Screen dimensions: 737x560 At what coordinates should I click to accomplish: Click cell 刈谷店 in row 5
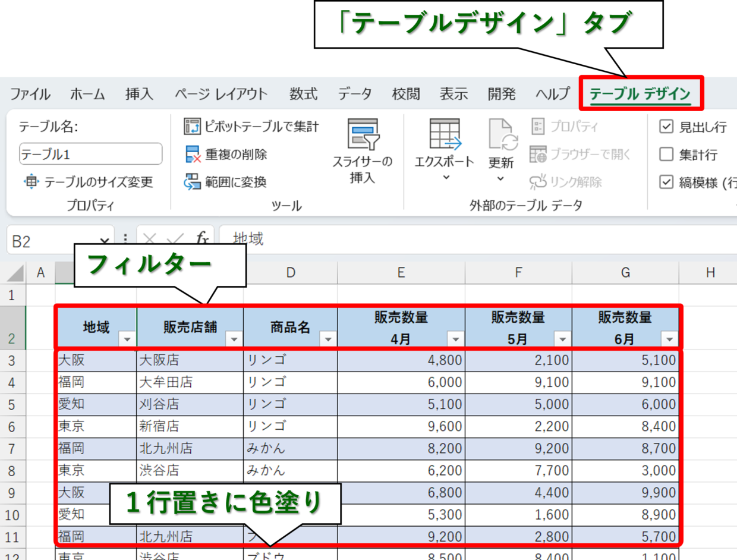pos(190,404)
